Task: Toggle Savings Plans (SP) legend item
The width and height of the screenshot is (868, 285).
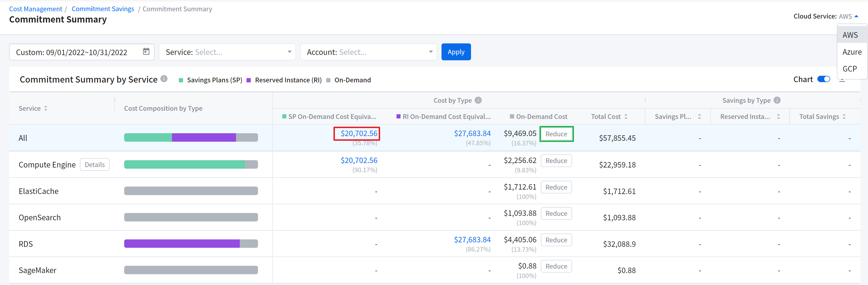Action: [210, 80]
